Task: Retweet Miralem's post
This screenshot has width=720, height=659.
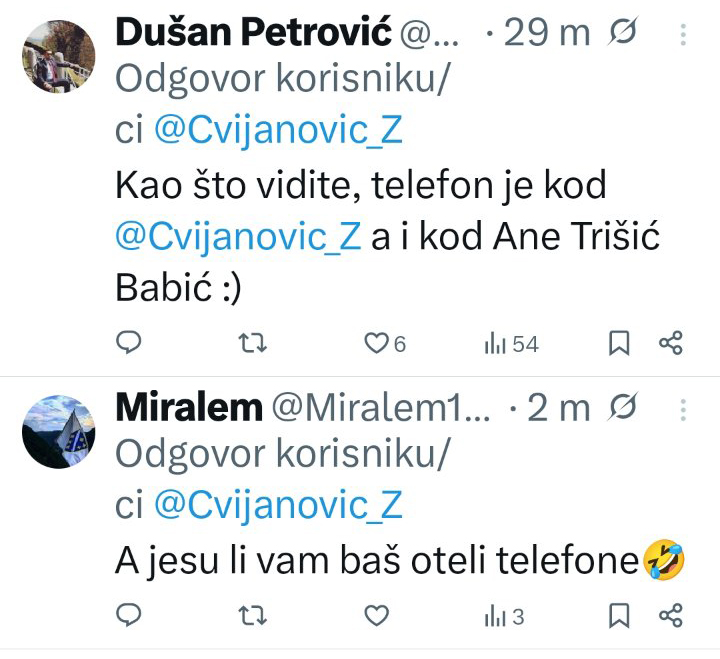Action: click(x=254, y=616)
